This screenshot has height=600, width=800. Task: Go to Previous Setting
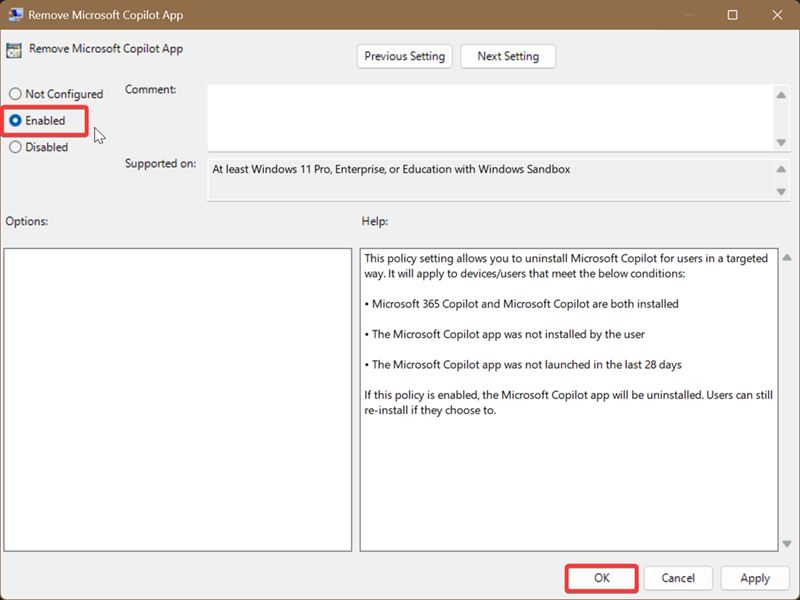point(404,56)
